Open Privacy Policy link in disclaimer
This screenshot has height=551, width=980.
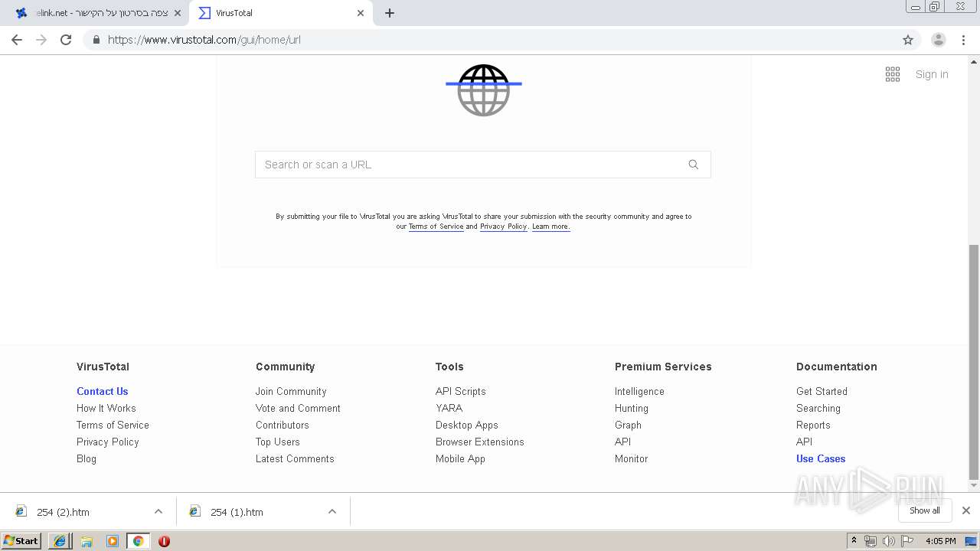(503, 227)
